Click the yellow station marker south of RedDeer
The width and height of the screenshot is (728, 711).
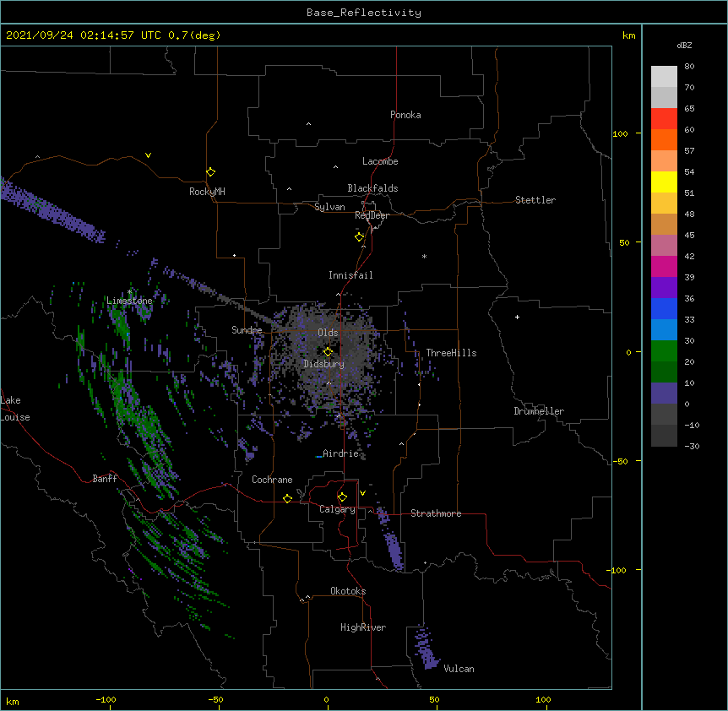pos(359,237)
